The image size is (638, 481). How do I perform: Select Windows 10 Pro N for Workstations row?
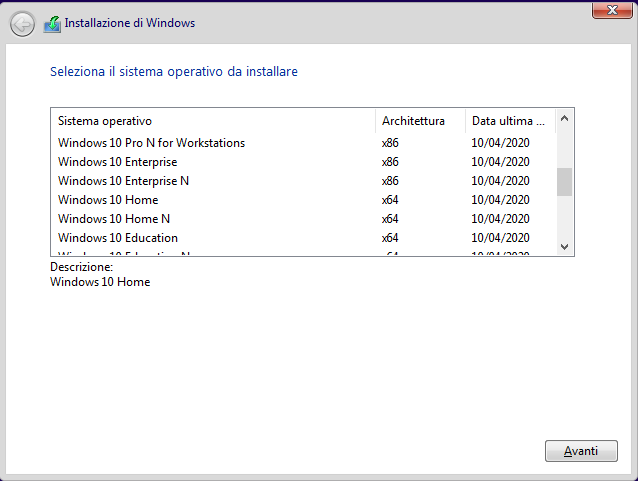303,143
